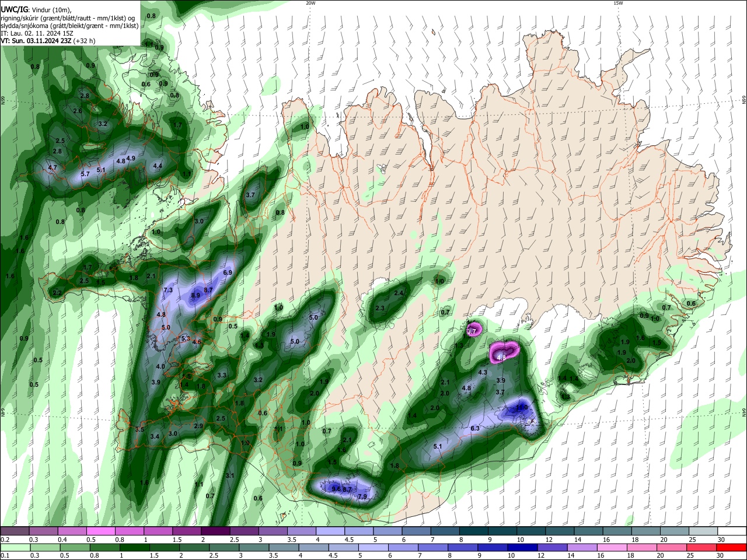This screenshot has height=560, width=747.
Task: Click the 6.3 precipitation value
Action: click(x=475, y=428)
